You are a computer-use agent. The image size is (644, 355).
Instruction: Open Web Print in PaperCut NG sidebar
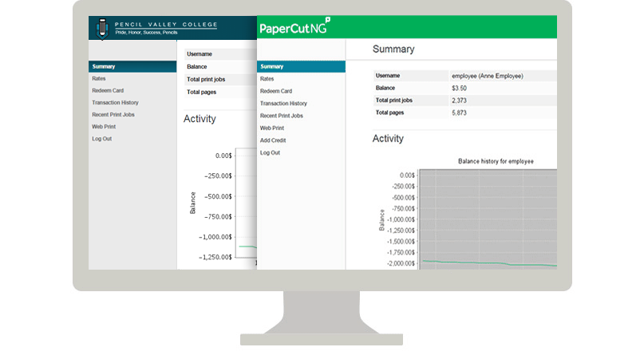(272, 128)
